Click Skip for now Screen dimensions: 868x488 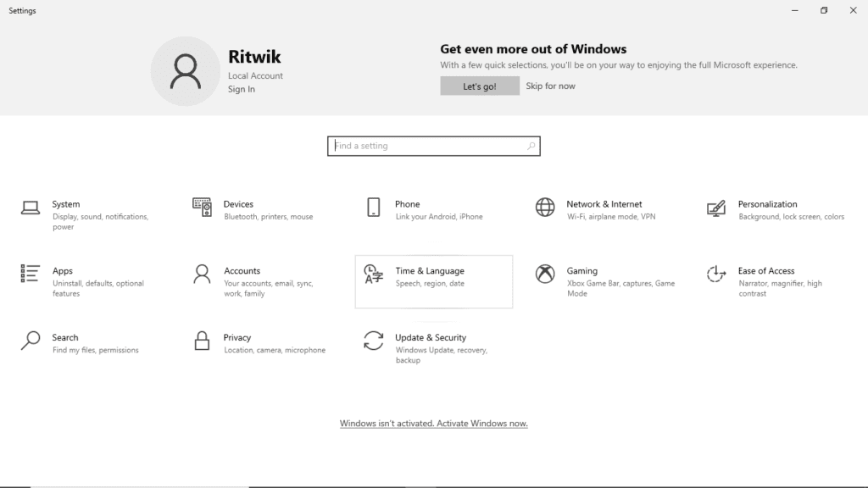coord(550,86)
